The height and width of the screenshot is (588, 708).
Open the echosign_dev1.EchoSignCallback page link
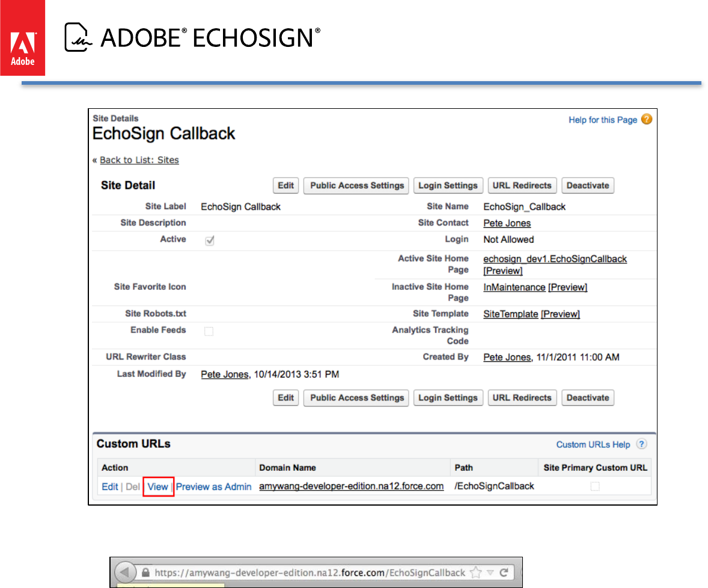555,259
